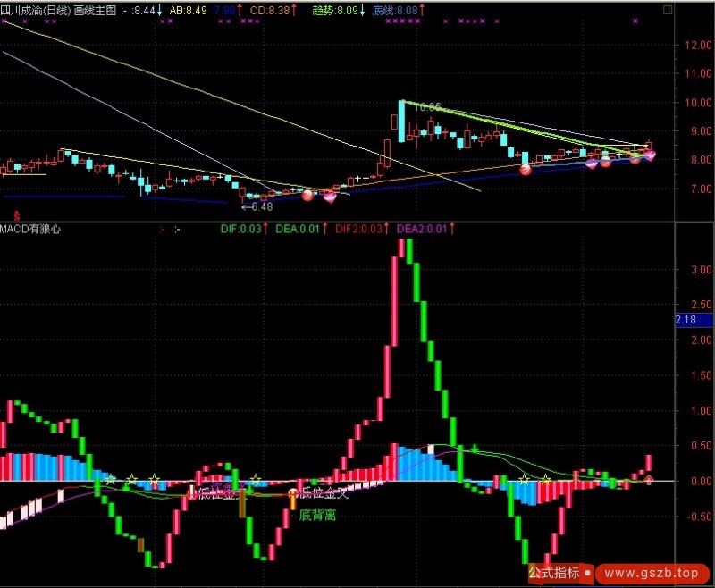
Task: Click the 公式指标 watermark label
Action: (553, 572)
